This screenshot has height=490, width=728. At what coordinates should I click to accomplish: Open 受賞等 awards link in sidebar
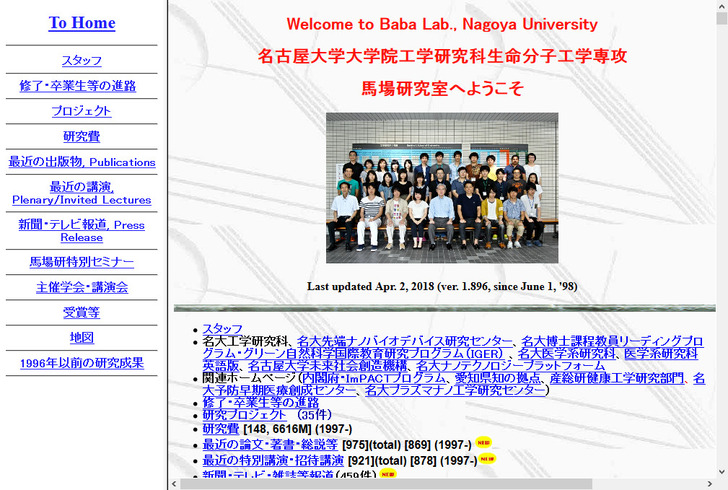point(82,313)
